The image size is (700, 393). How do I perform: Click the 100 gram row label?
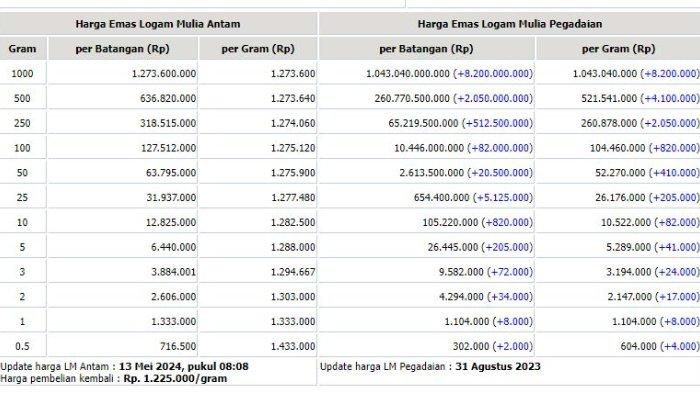pyautogui.click(x=22, y=148)
